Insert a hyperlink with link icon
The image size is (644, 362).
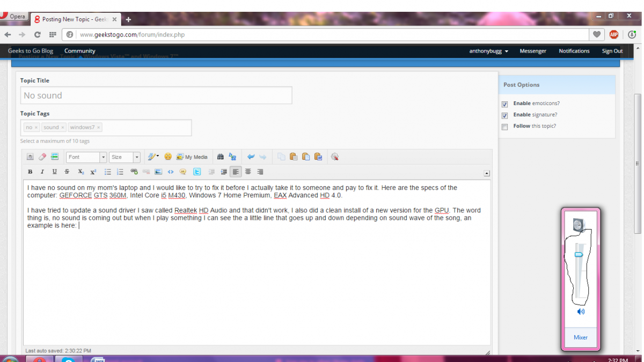134,172
